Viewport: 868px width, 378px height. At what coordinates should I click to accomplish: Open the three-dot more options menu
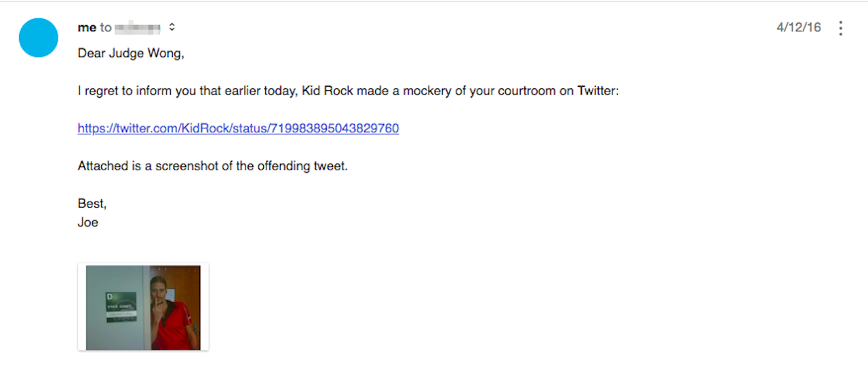841,28
